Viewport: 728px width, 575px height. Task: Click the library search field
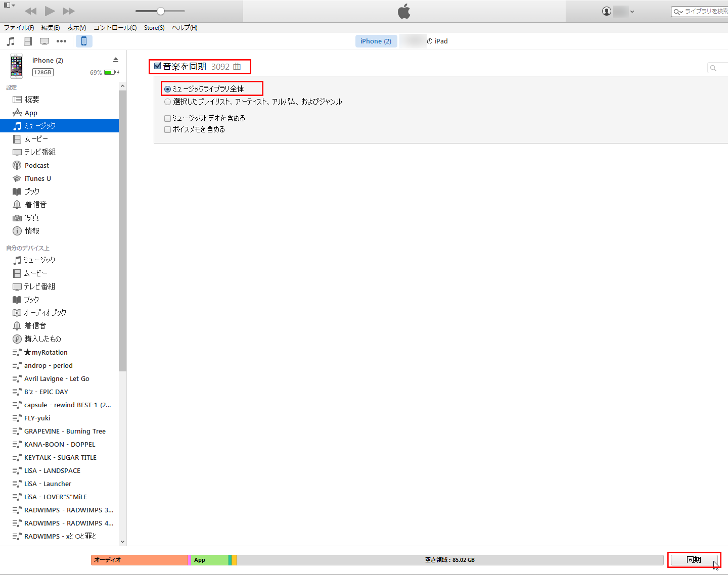coord(701,11)
